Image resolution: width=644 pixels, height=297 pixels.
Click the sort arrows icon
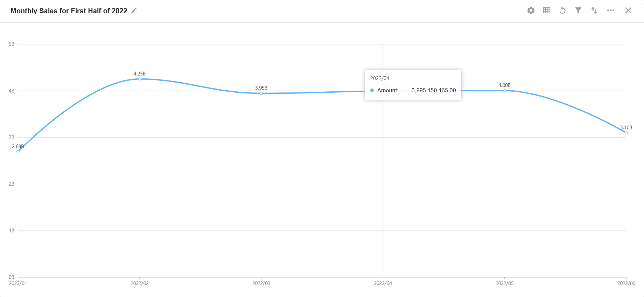pyautogui.click(x=594, y=10)
